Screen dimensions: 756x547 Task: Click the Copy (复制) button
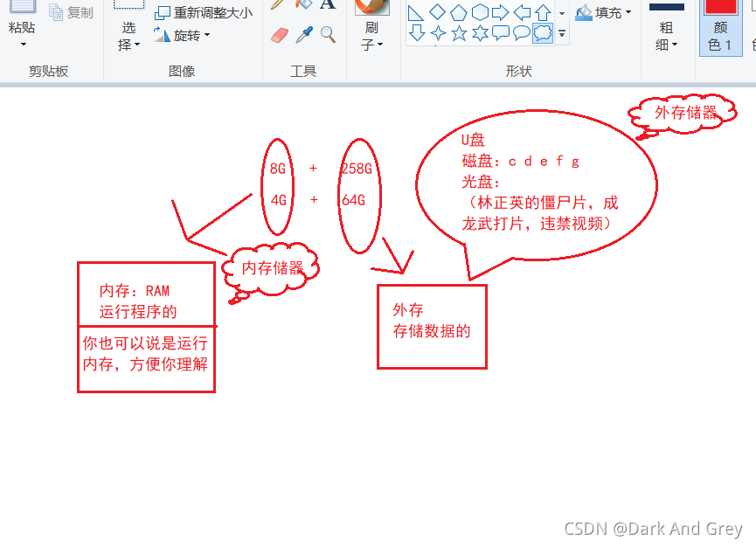(72, 12)
